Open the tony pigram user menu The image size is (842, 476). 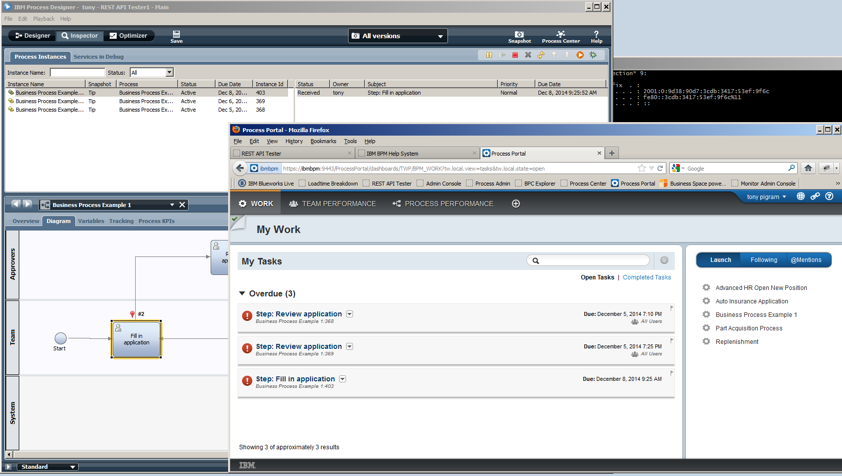[766, 197]
